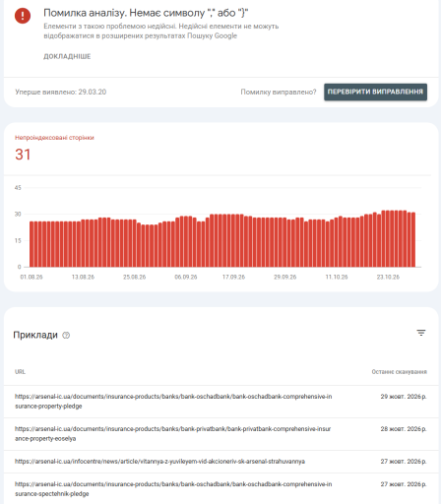Click the red error exclamation icon

coord(23,16)
